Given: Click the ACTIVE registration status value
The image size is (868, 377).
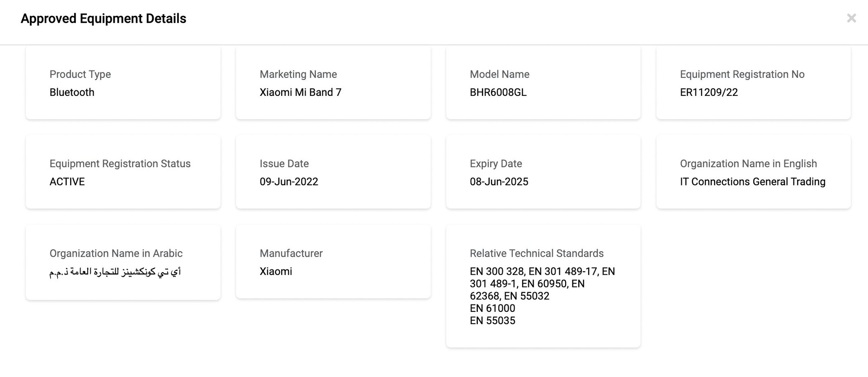Looking at the screenshot, I should [x=67, y=182].
